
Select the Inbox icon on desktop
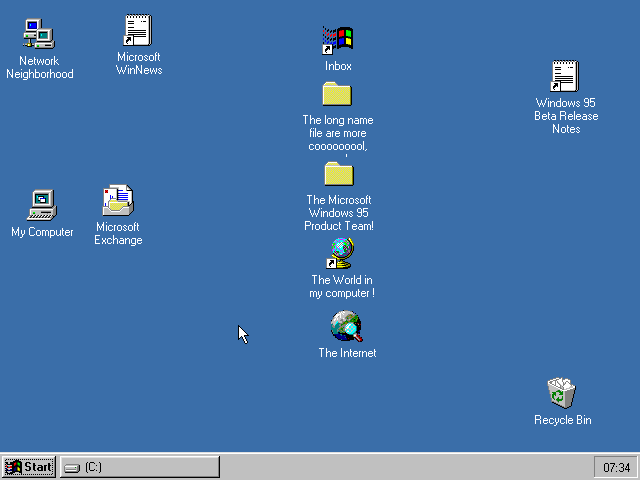338,40
